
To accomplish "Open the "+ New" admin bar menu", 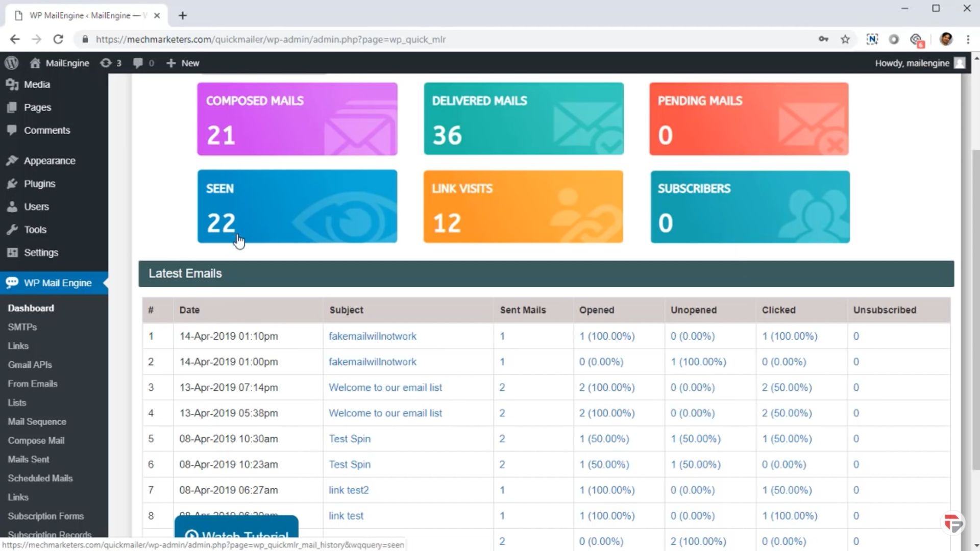I will pyautogui.click(x=183, y=63).
